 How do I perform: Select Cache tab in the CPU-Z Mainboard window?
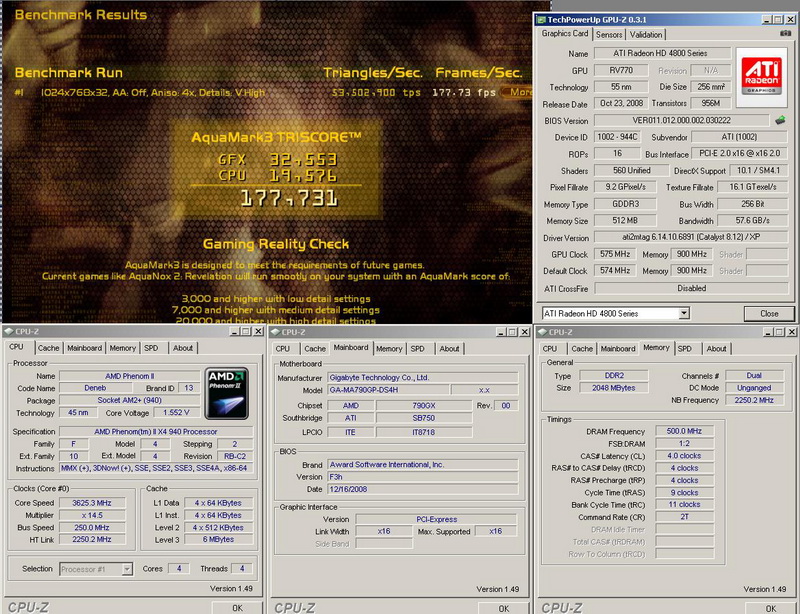(x=315, y=349)
